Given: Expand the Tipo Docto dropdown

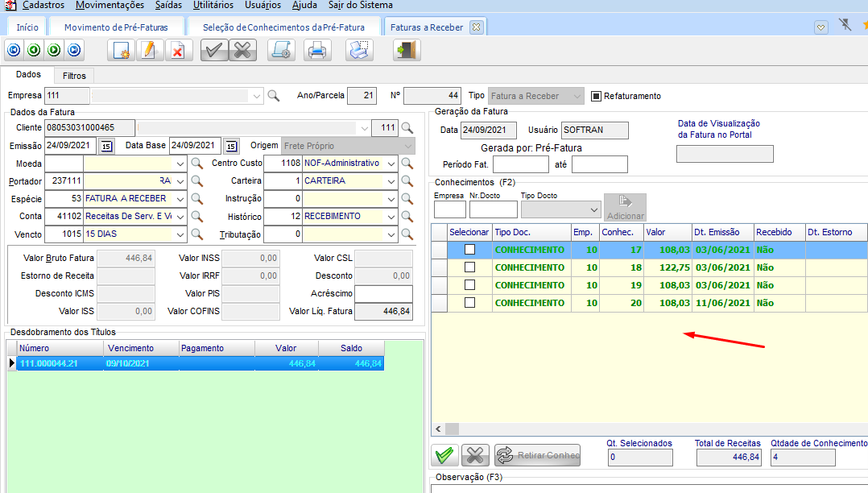Looking at the screenshot, I should click(594, 209).
